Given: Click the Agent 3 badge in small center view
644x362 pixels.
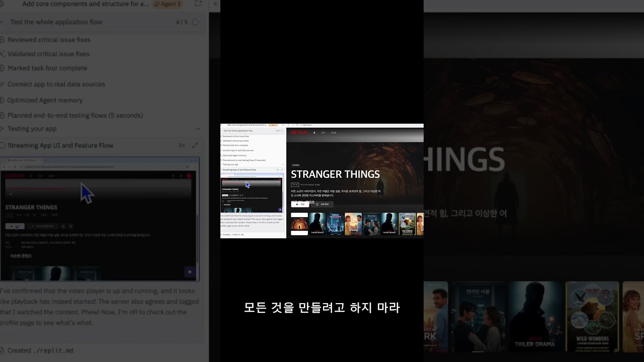Looking at the screenshot, I should 273,125.
